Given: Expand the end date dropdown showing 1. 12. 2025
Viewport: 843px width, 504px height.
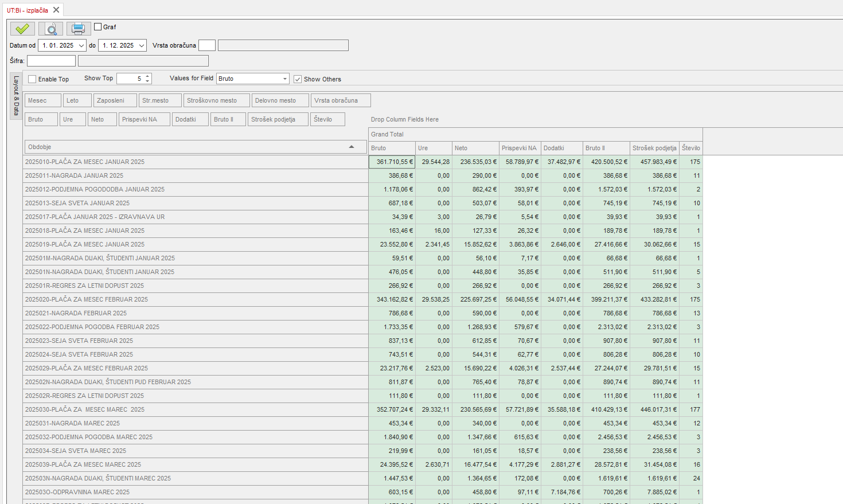Looking at the screenshot, I should [x=141, y=46].
